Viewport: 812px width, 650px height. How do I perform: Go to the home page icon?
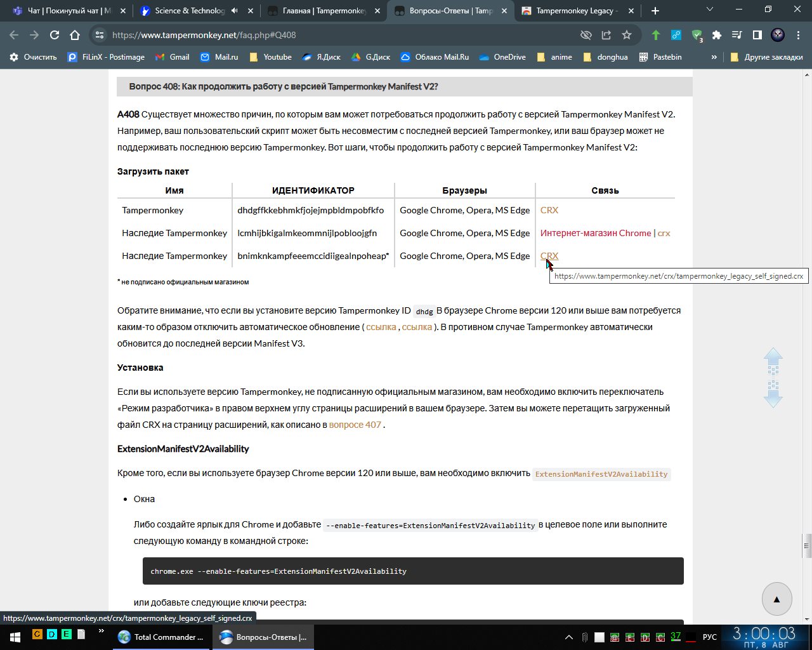pyautogui.click(x=75, y=35)
